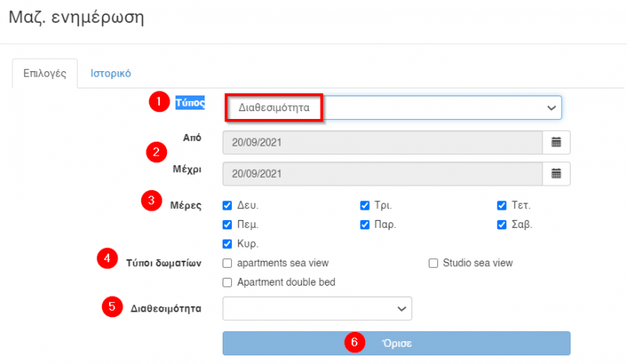Click the Μαζ. ενημέρωση page heading
This screenshot has height=364, width=627.
(x=76, y=16)
